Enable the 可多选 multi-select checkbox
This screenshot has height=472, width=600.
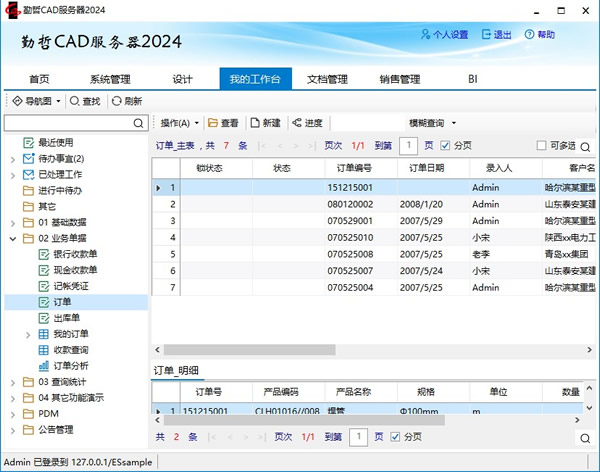542,146
